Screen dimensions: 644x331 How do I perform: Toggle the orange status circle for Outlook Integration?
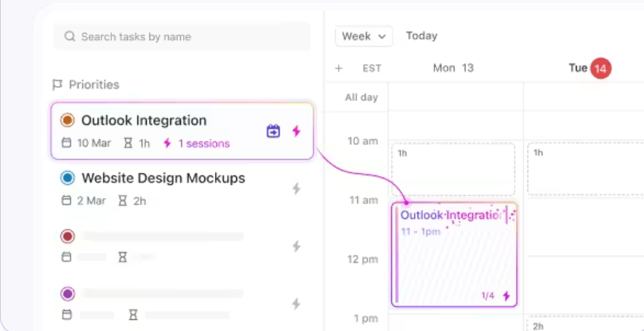[x=67, y=120]
